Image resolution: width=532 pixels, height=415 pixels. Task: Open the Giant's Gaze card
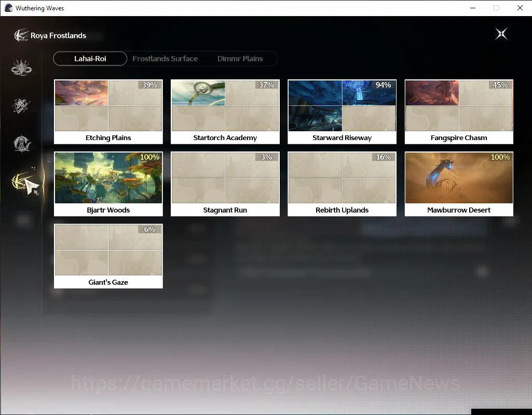click(x=108, y=256)
